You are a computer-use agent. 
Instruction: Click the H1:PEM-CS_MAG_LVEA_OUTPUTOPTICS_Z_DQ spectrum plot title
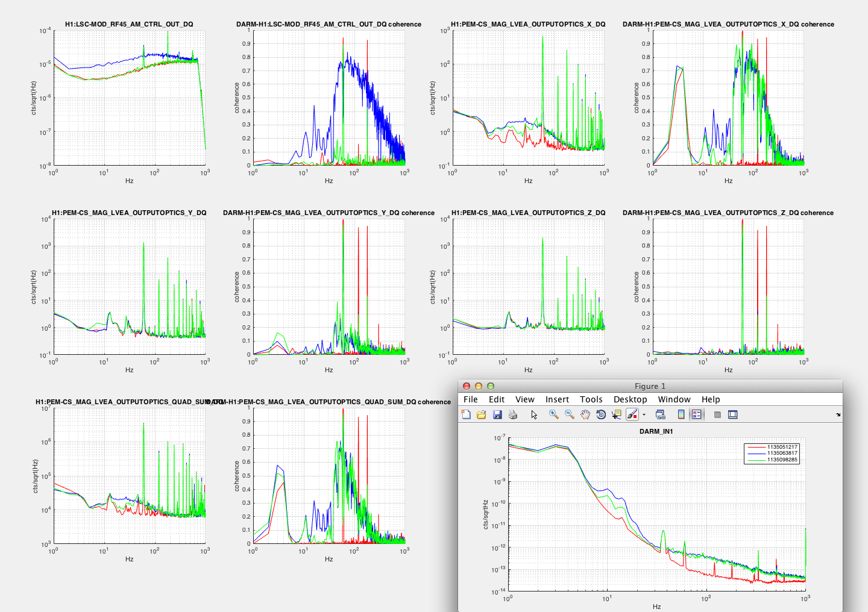click(x=528, y=213)
